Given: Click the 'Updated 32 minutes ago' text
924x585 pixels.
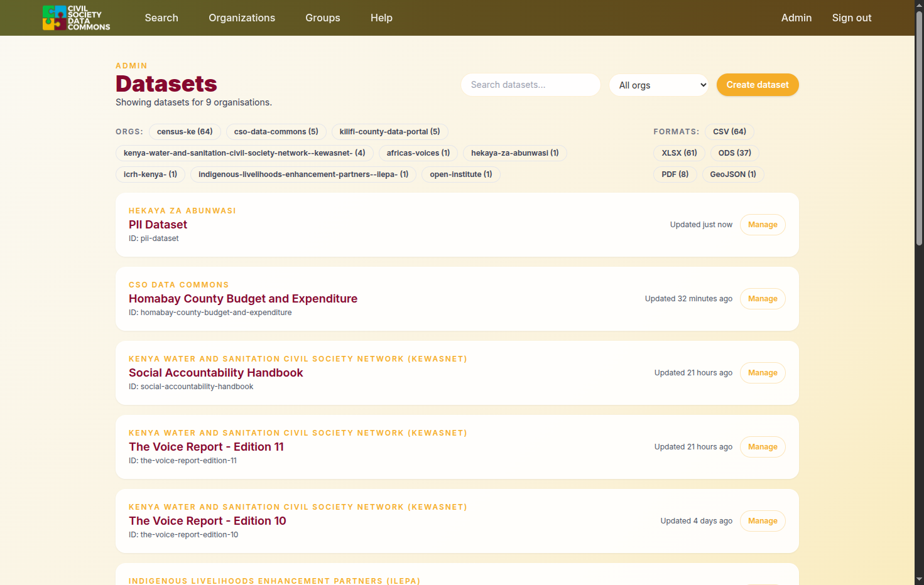Looking at the screenshot, I should (x=688, y=299).
